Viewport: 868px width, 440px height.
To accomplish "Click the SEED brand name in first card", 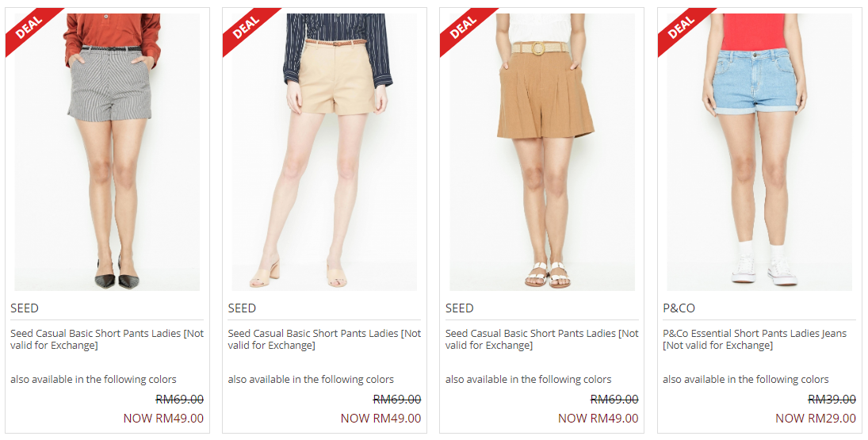I will 25,308.
